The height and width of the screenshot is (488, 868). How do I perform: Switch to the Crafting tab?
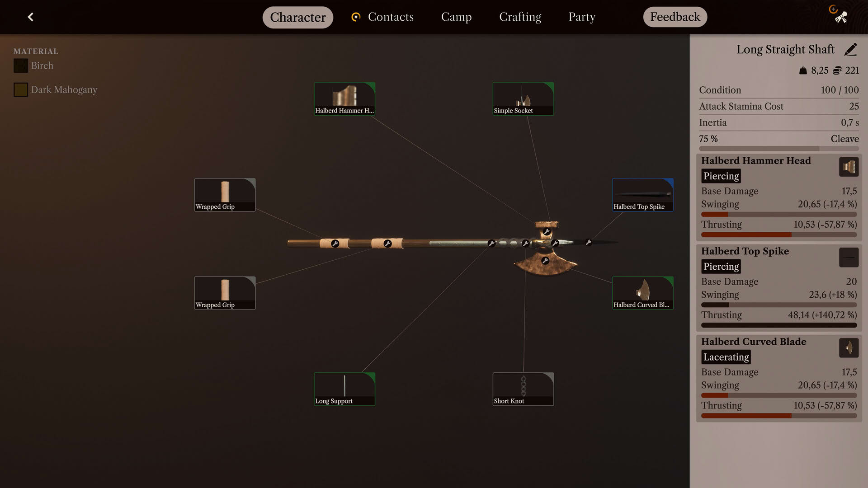[520, 17]
